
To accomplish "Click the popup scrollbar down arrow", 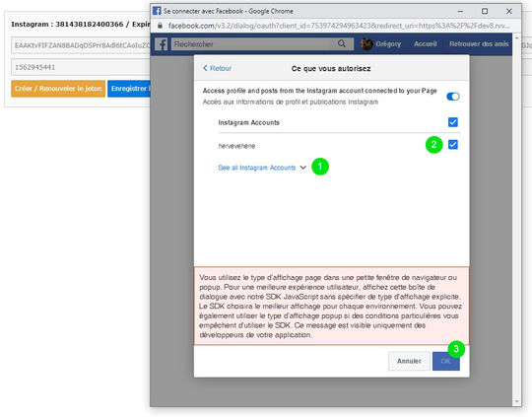I will coord(517,401).
